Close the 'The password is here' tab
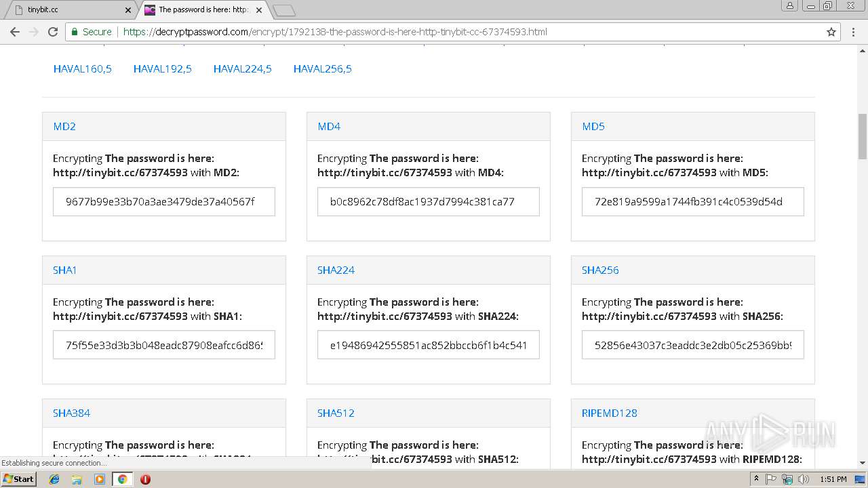 pos(259,10)
